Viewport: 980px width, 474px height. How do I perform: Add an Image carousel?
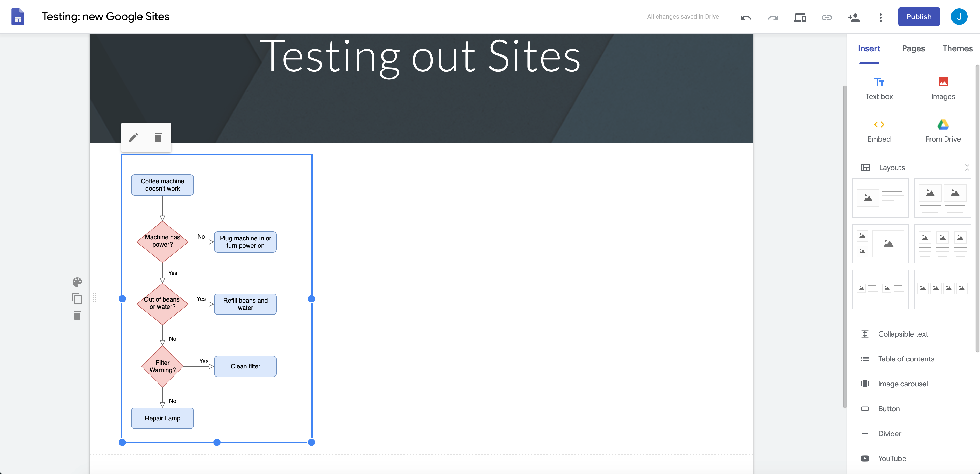coord(903,384)
